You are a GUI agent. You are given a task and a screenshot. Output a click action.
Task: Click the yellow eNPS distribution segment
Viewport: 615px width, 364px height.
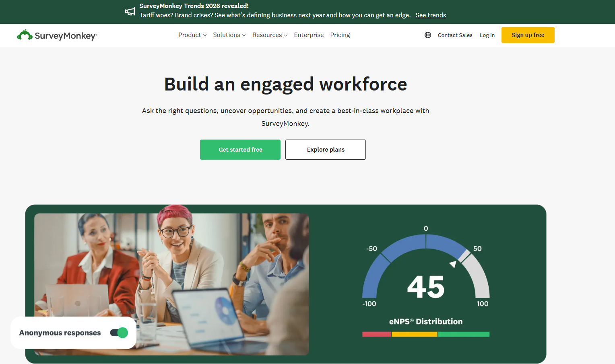415,334
